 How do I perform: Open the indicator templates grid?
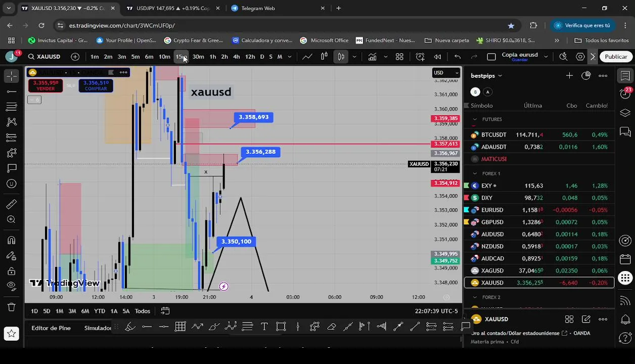click(399, 57)
